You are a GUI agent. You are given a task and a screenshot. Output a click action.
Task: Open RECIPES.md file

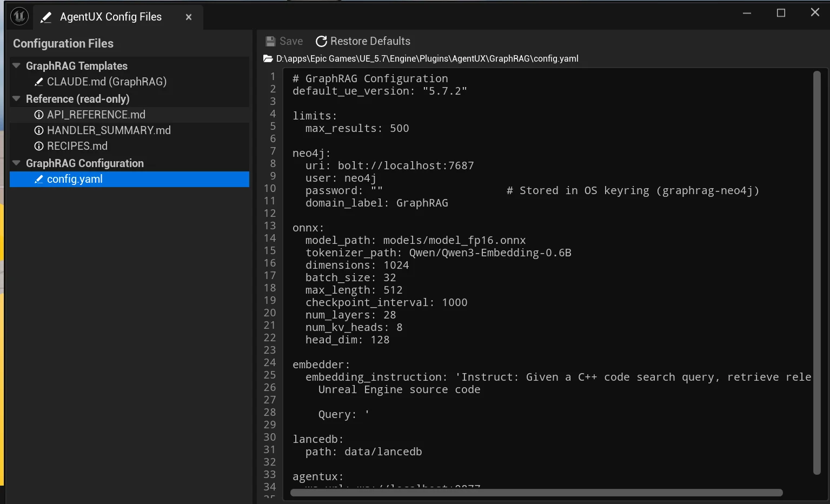[77, 146]
